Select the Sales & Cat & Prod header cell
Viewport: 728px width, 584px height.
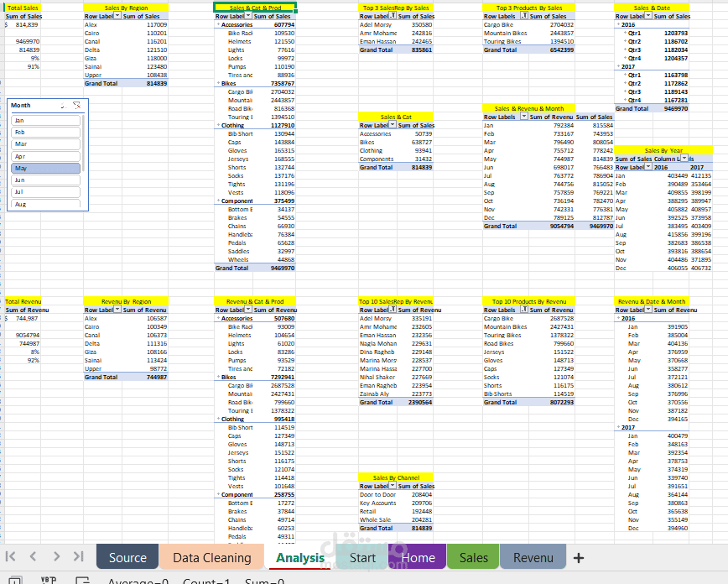[x=255, y=8]
